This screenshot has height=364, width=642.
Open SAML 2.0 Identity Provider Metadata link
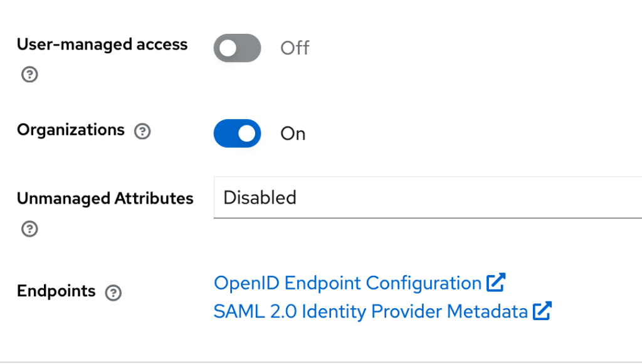(x=371, y=311)
